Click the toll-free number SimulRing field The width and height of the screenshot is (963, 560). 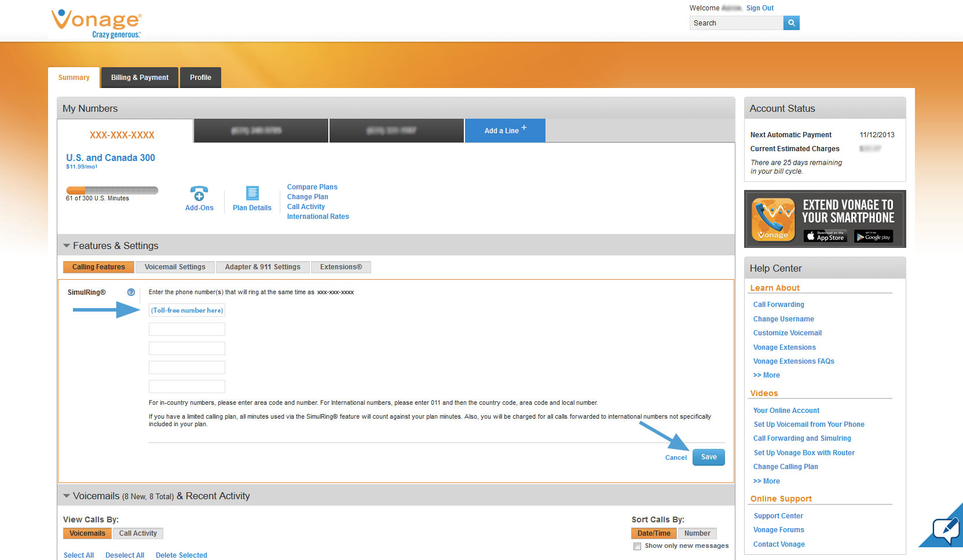[187, 310]
